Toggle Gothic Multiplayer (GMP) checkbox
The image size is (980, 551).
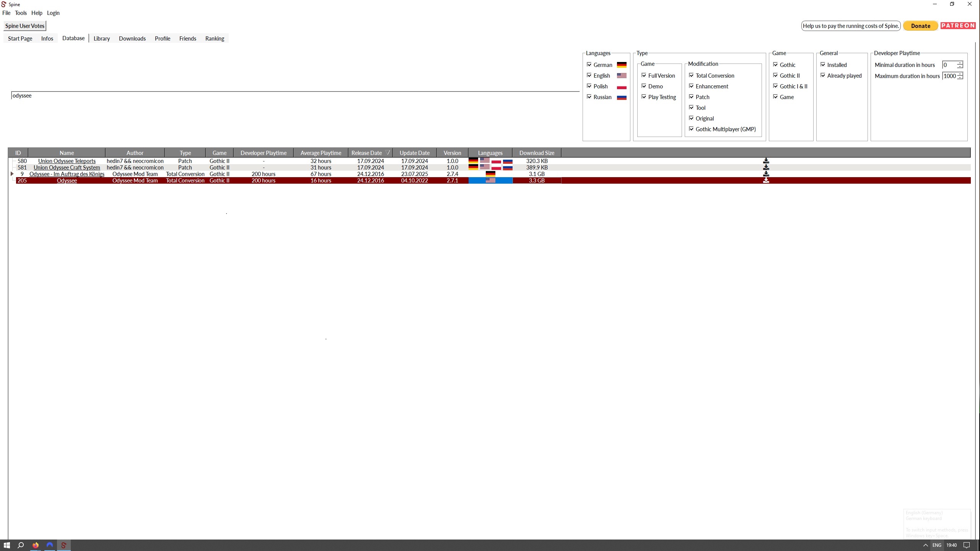pyautogui.click(x=691, y=129)
